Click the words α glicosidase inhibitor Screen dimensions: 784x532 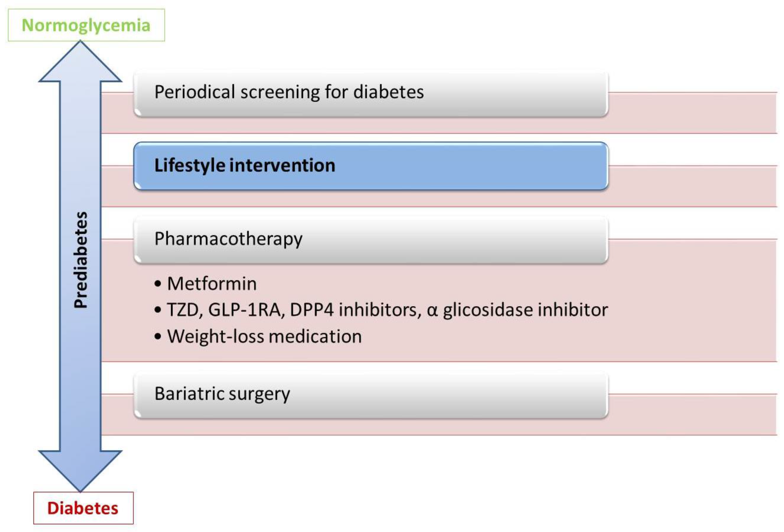(x=517, y=310)
